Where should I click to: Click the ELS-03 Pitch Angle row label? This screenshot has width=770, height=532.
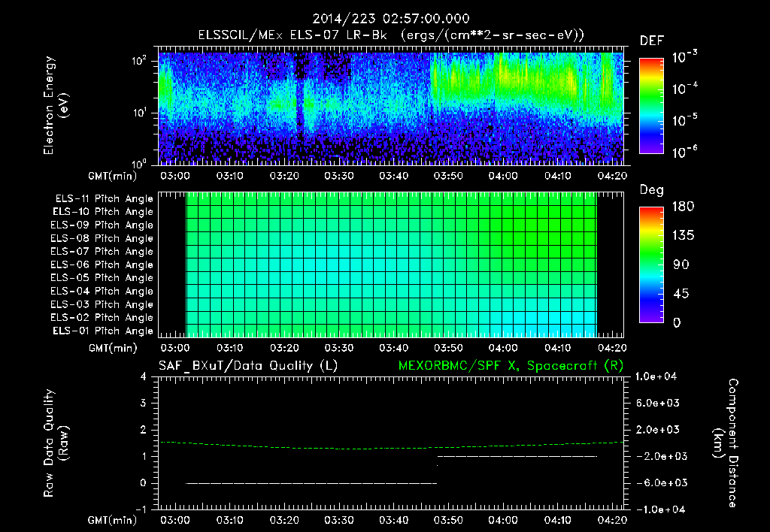click(102, 304)
